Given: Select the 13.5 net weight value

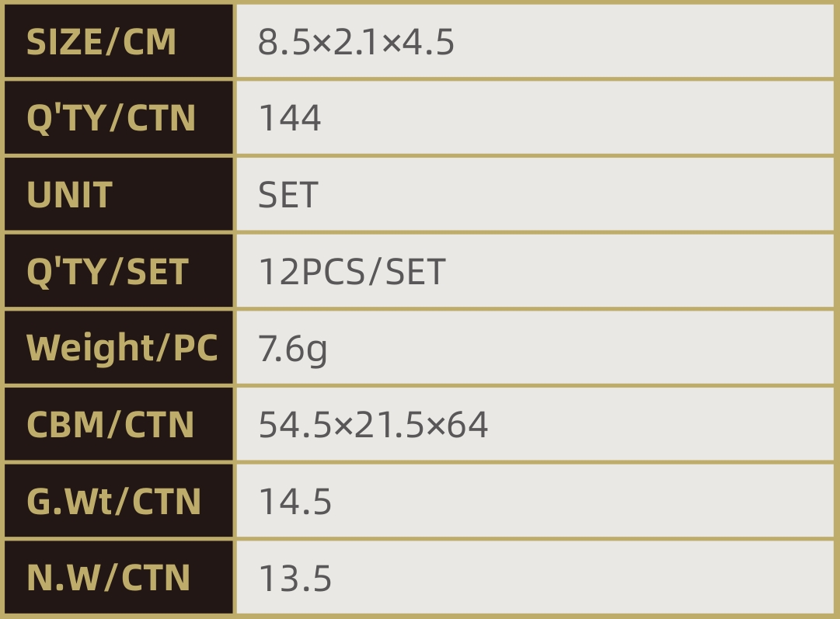Looking at the screenshot, I should 295,579.
